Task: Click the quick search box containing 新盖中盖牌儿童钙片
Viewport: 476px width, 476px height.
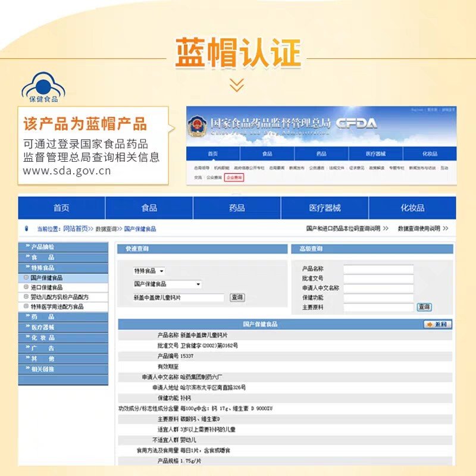Action: pos(178,297)
